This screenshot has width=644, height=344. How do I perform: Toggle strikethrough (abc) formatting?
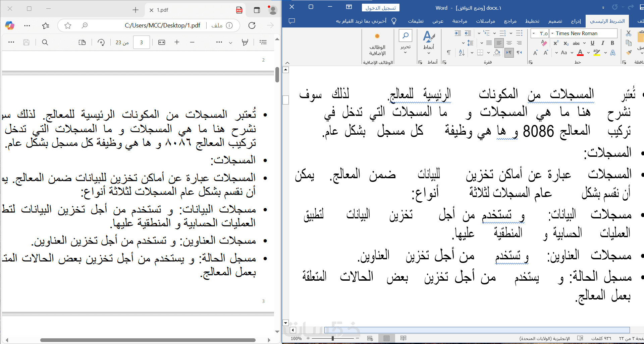pyautogui.click(x=576, y=43)
